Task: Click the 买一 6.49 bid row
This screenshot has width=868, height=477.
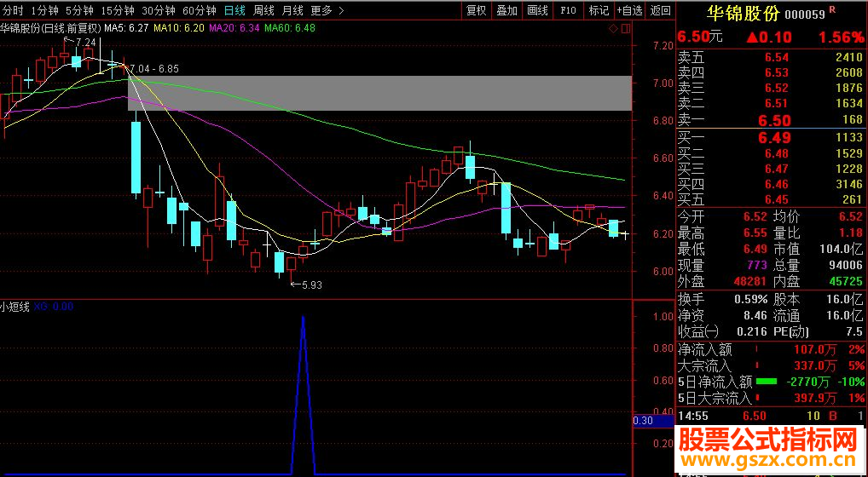Action: (x=771, y=137)
